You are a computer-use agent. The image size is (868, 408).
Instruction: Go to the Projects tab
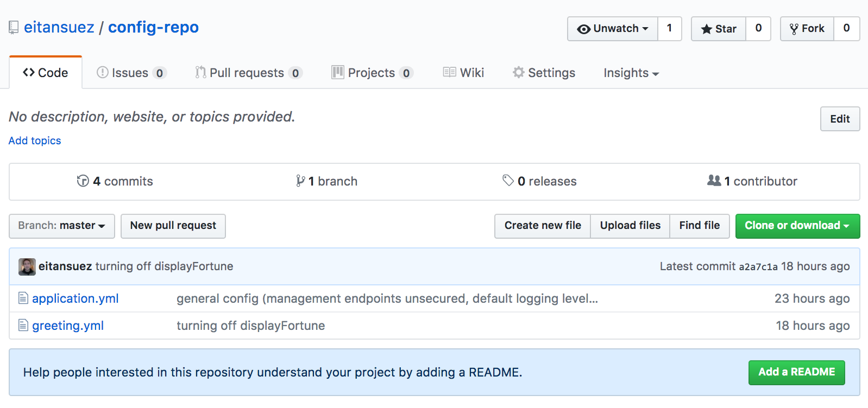click(x=373, y=73)
